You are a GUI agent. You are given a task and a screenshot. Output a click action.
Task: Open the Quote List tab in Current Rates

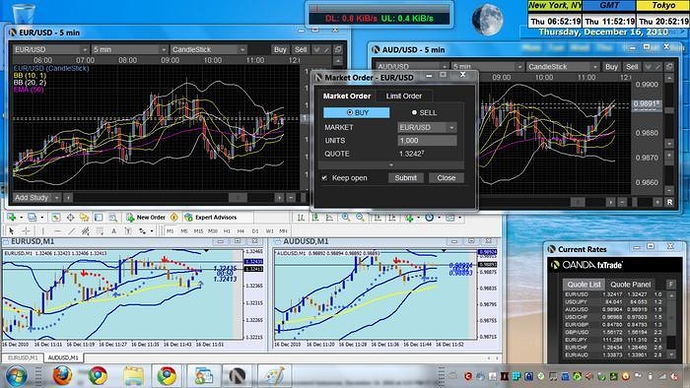pyautogui.click(x=584, y=285)
